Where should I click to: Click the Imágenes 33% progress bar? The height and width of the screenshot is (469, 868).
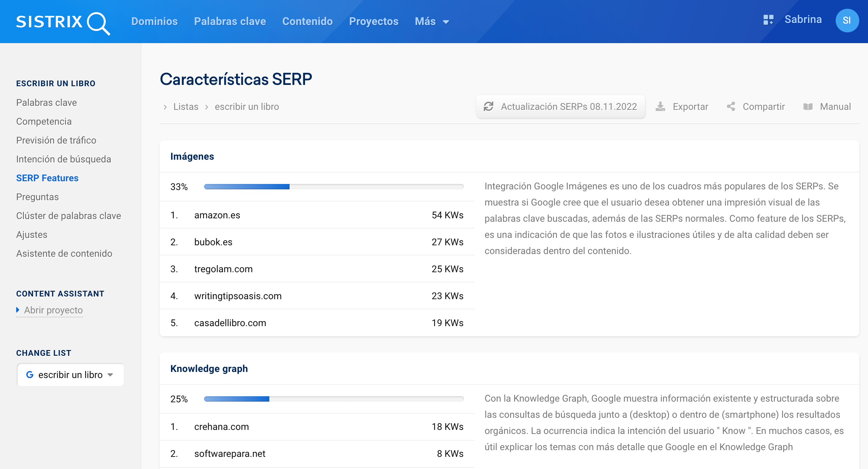(334, 187)
